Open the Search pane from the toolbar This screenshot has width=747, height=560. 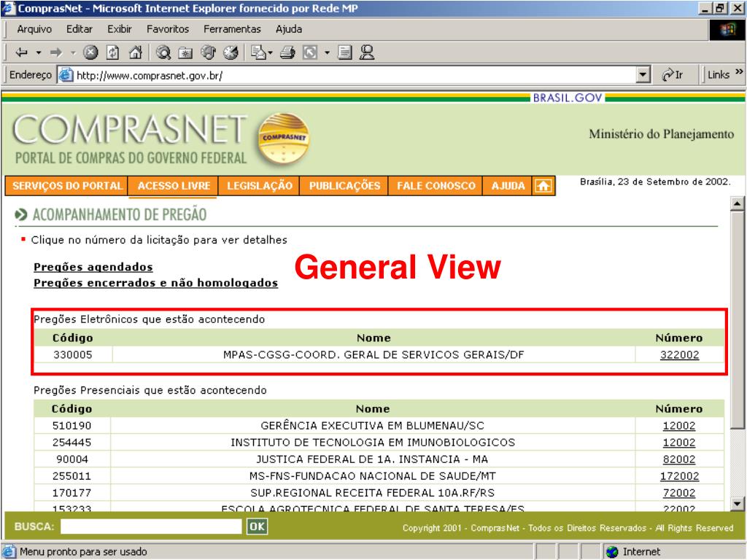pos(163,52)
